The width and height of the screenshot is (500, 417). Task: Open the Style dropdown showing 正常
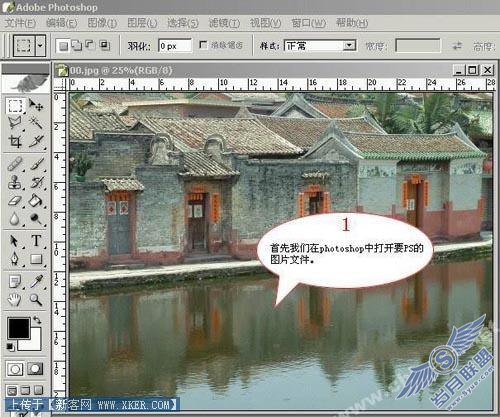[320, 46]
